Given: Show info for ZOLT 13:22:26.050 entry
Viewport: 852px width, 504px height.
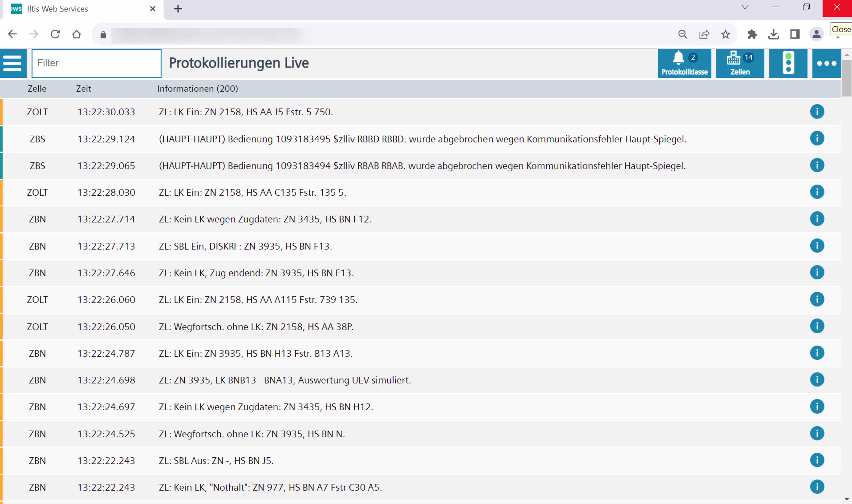Looking at the screenshot, I should click(x=817, y=326).
